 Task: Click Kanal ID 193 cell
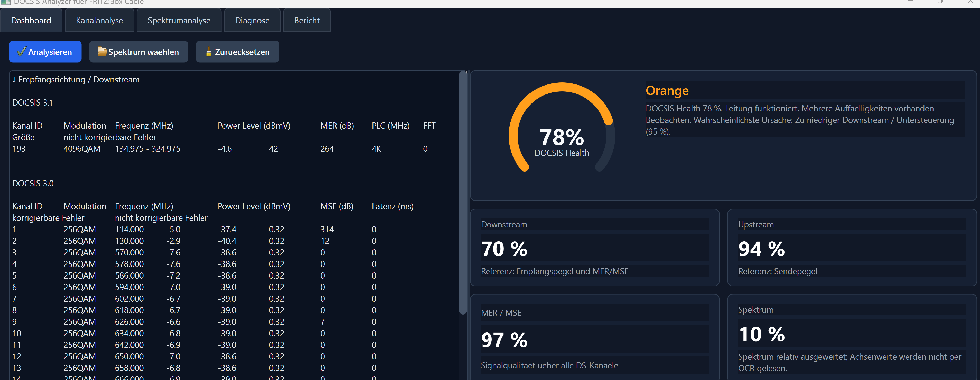click(x=19, y=149)
